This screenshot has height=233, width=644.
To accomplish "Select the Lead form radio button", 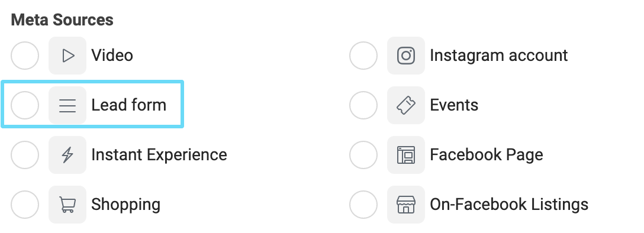I will coord(25,105).
